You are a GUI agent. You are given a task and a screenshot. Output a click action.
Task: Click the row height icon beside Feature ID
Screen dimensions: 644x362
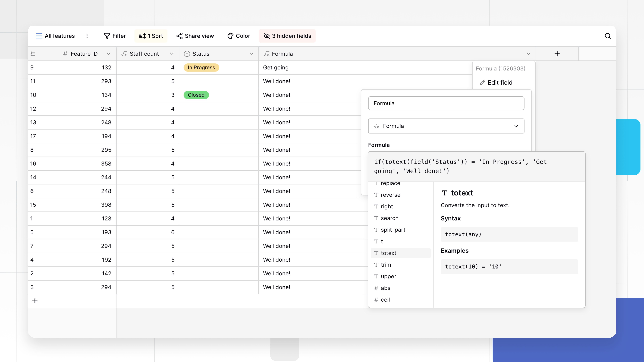[x=33, y=54]
